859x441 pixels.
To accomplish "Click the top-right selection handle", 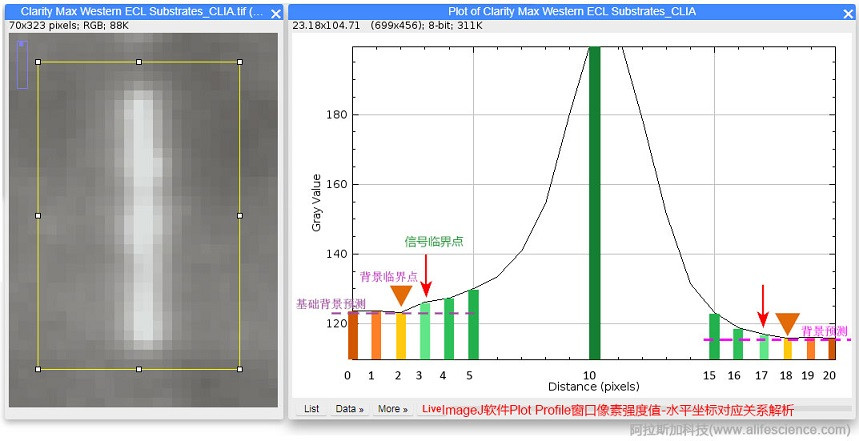I will [x=240, y=62].
